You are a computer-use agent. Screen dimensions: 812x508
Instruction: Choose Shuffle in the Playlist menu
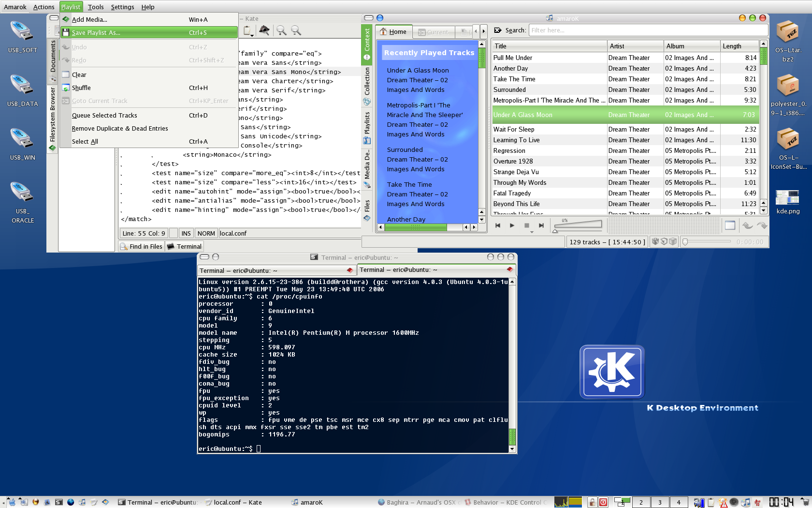148,88
